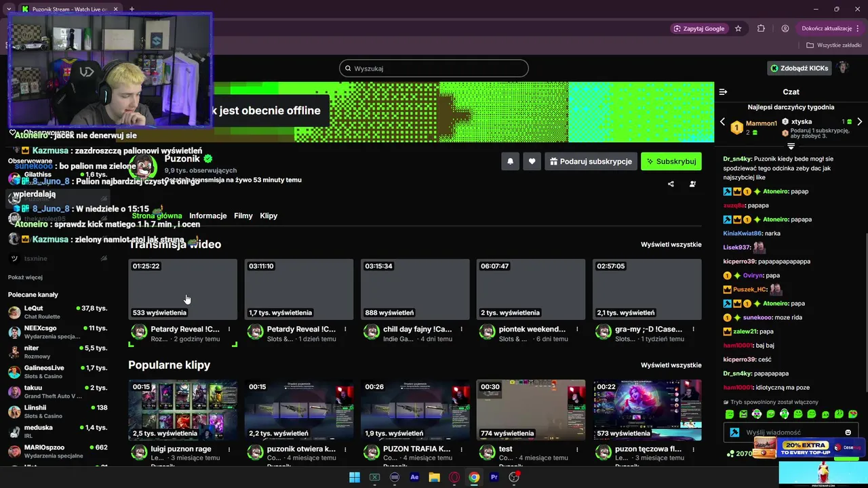The height and width of the screenshot is (488, 868).
Task: Click the share icon under Subskrybuj
Action: pyautogui.click(x=671, y=184)
